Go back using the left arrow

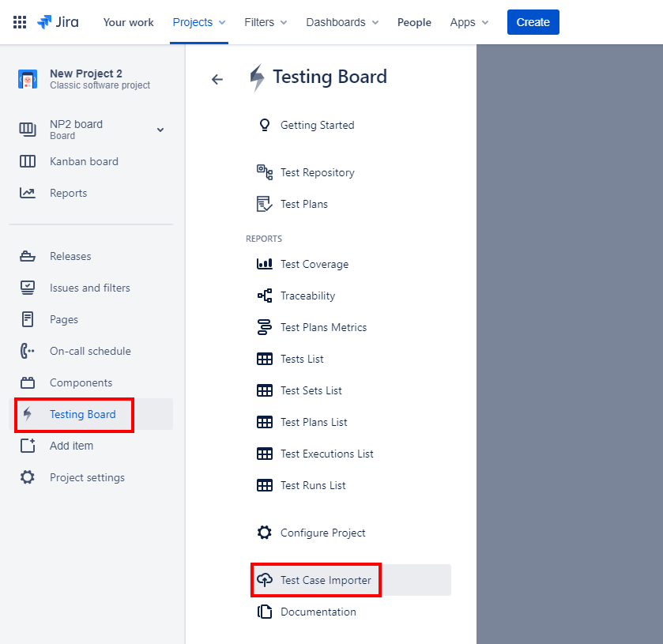[x=217, y=79]
